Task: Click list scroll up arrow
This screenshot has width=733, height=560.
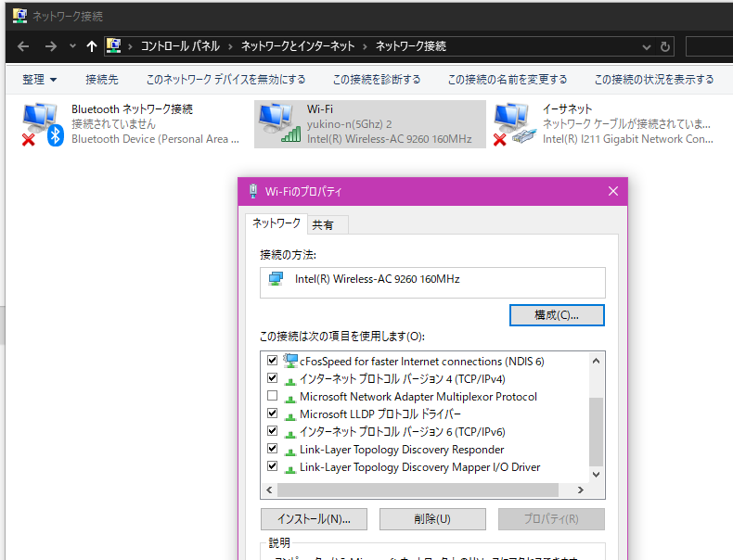Action: [x=596, y=361]
